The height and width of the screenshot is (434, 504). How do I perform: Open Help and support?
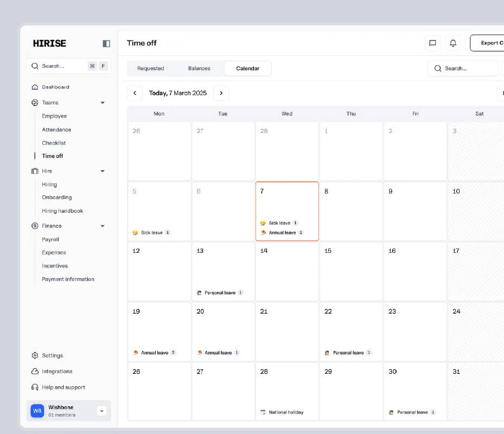click(63, 387)
